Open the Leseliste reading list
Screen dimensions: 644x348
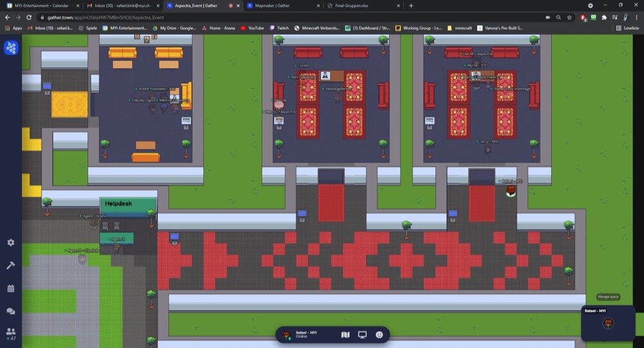coord(627,28)
